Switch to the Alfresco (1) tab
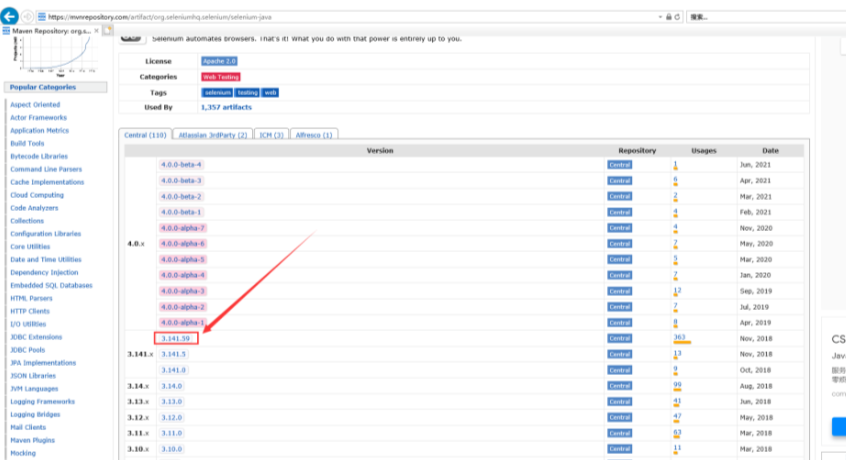This screenshot has width=846, height=460. pos(314,135)
